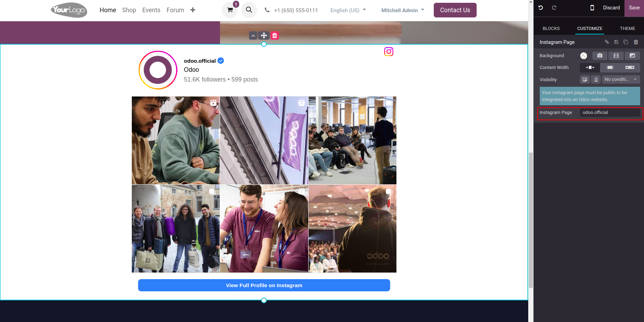Open the Shop menu item
The image size is (644, 322).
point(129,10)
